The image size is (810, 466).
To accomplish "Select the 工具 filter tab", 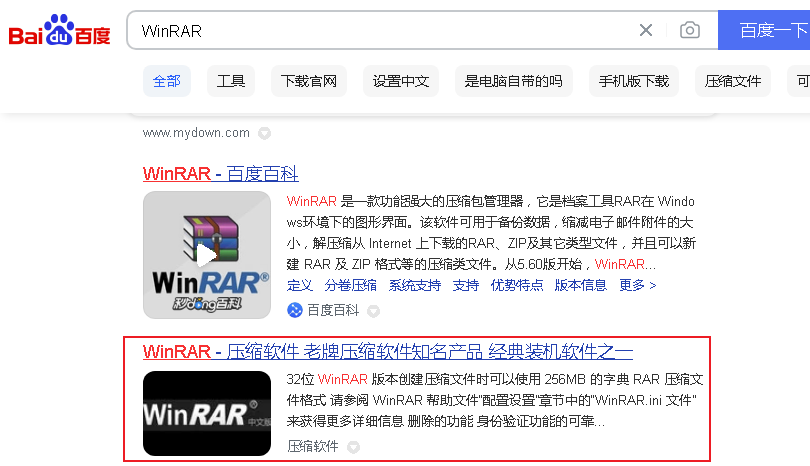I will tap(230, 81).
